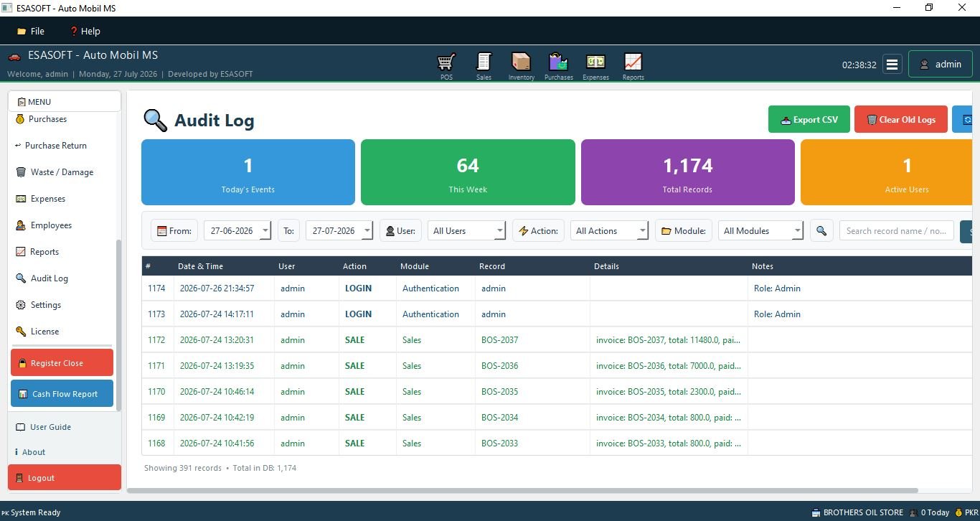The image size is (980, 521).
Task: Click the This Week green card
Action: coord(468,172)
